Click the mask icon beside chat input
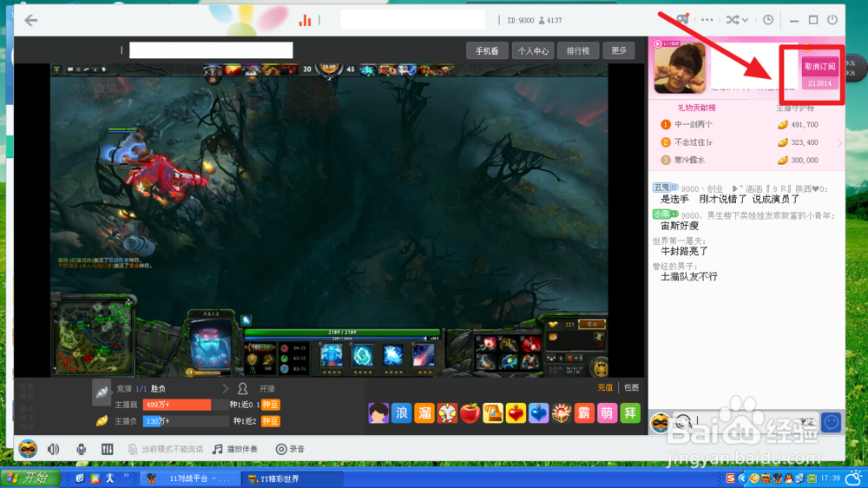 click(x=660, y=423)
